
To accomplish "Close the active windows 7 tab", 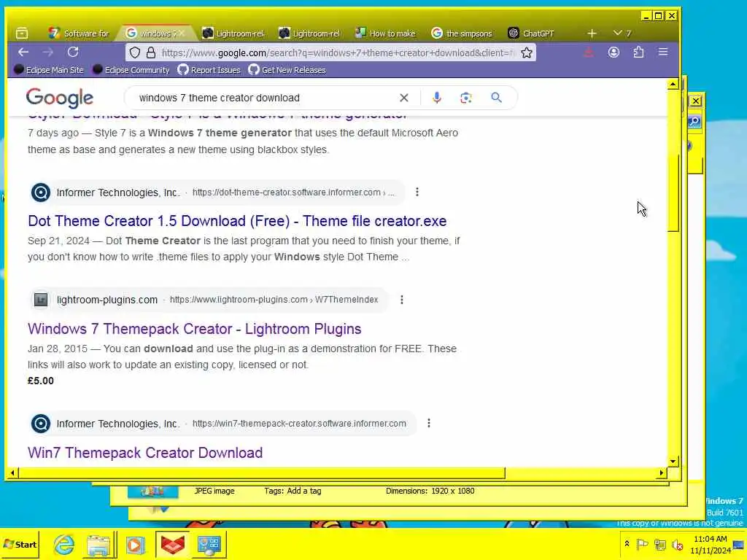I will tap(182, 34).
